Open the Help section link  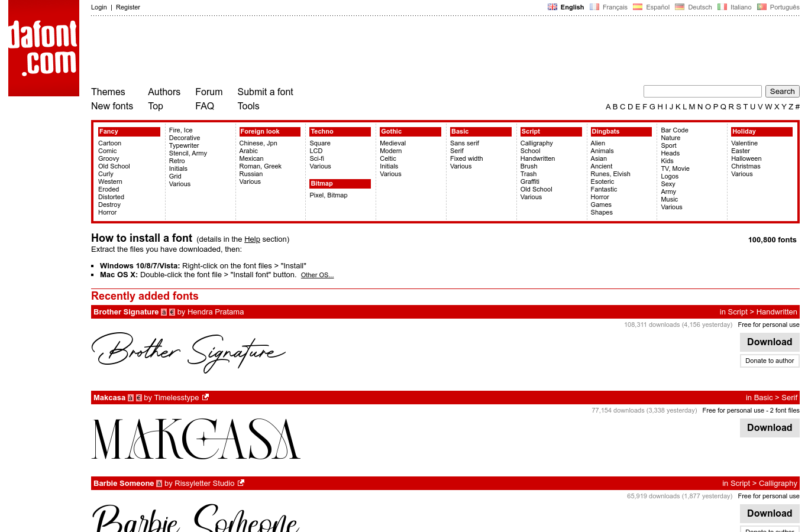pos(252,239)
